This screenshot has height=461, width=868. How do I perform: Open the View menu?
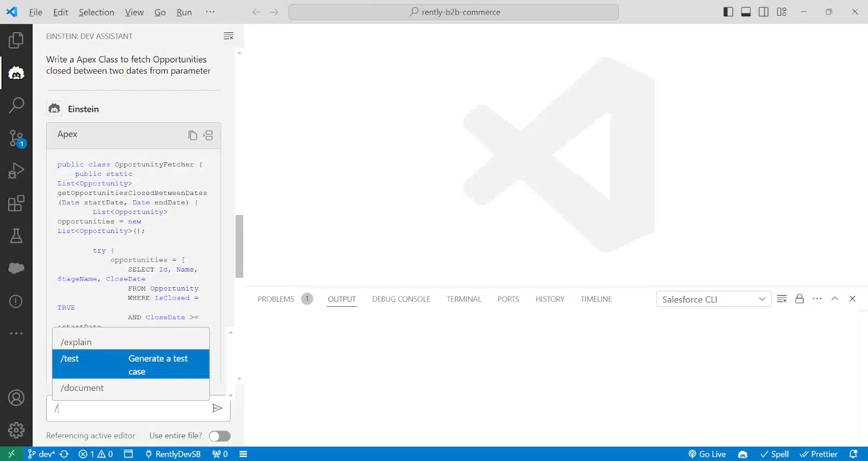pos(134,12)
